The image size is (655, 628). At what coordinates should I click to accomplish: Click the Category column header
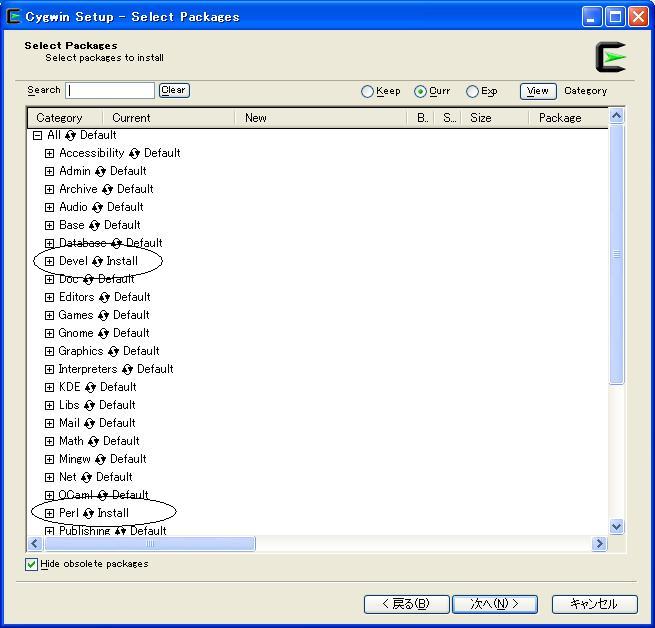(x=65, y=118)
